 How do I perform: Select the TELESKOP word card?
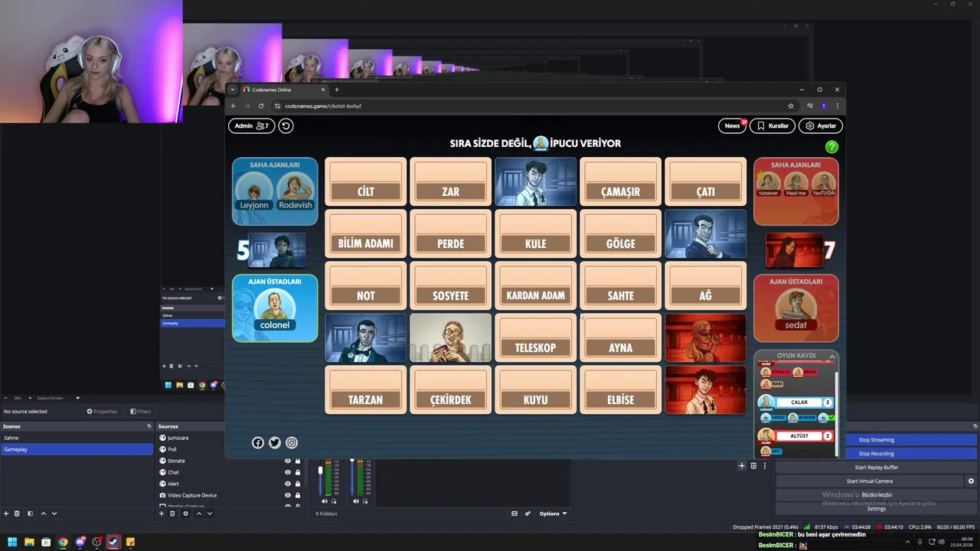tap(535, 337)
